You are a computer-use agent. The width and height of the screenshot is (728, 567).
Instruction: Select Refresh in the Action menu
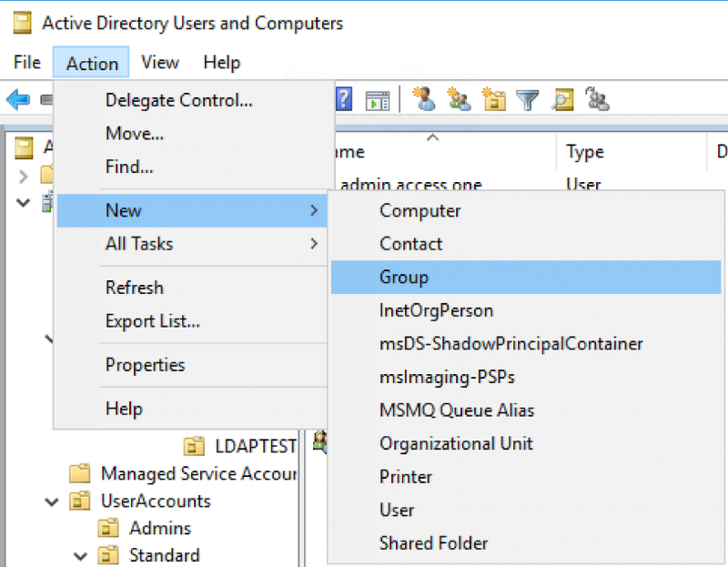192,288
